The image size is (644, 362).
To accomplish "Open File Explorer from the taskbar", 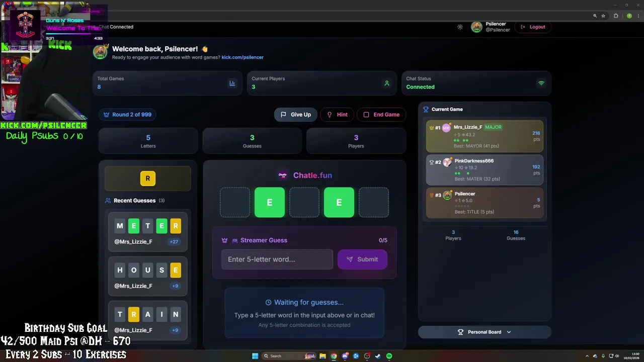I will point(323,356).
